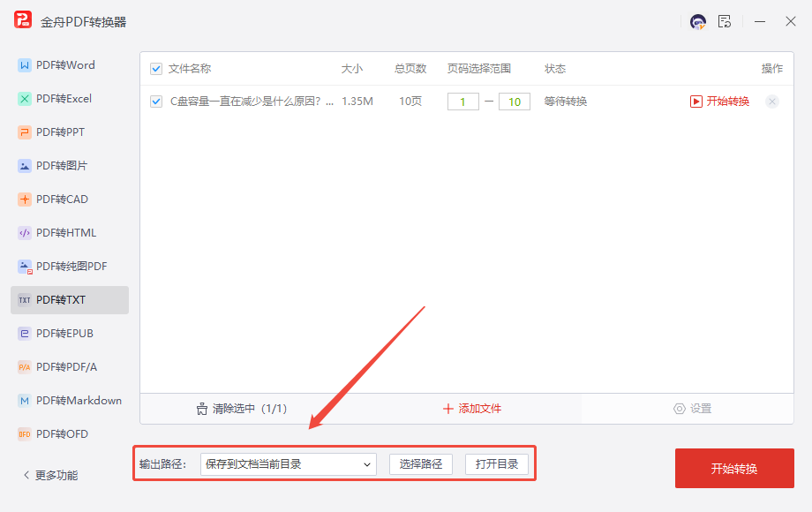Click the 等待转换 status text
812x512 pixels.
(565, 102)
